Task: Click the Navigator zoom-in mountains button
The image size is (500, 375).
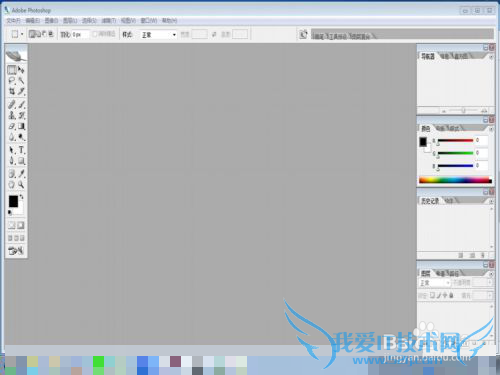Action: (484, 111)
